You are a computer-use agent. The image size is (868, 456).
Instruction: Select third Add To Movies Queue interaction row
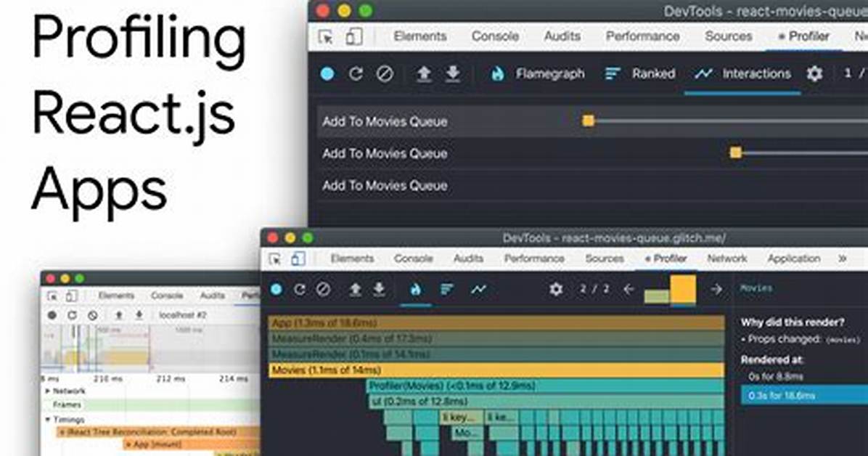coord(592,186)
